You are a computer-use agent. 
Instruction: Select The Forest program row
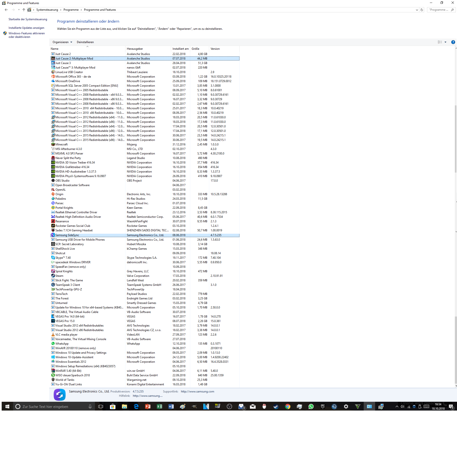(x=145, y=298)
